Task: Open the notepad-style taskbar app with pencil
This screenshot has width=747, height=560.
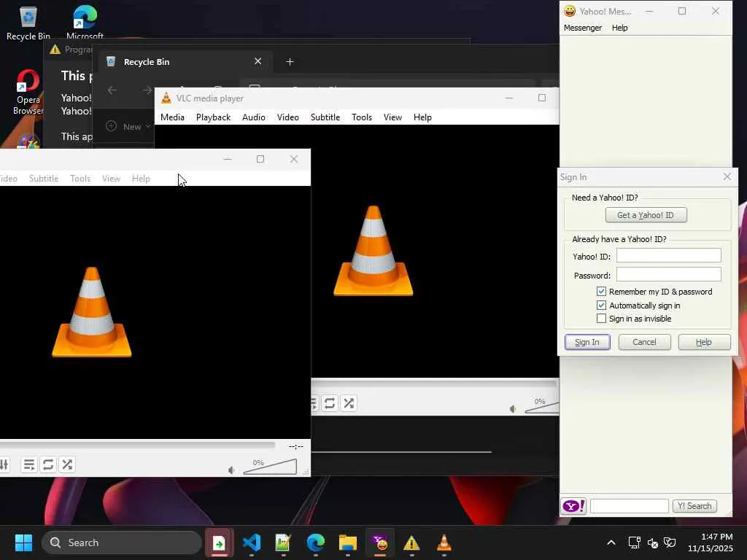Action: 283,542
